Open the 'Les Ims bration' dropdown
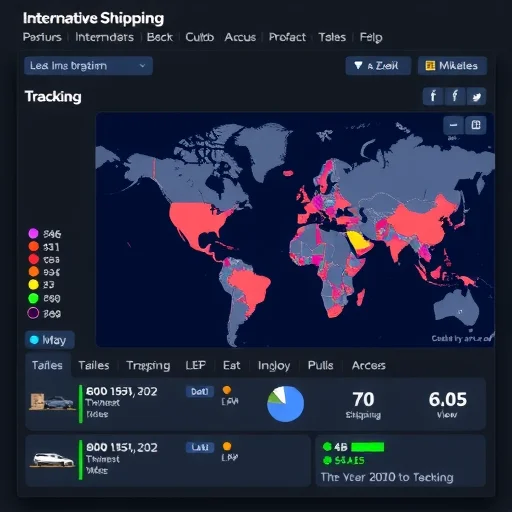The image size is (512, 512). pyautogui.click(x=88, y=66)
